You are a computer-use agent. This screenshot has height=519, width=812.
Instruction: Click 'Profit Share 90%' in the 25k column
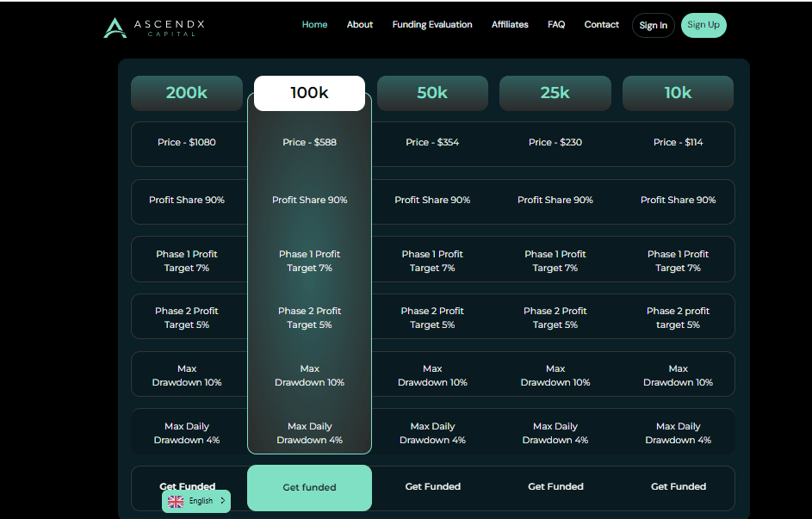tap(555, 200)
